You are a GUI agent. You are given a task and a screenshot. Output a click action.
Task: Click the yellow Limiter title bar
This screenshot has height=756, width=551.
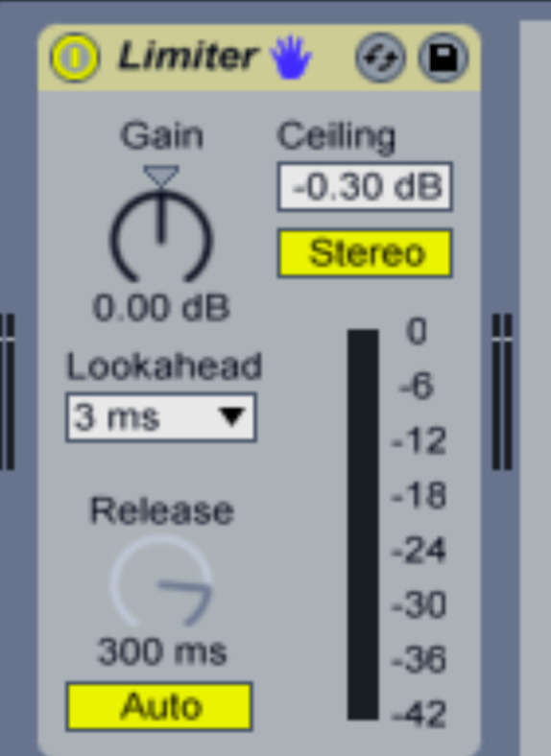pos(259,58)
